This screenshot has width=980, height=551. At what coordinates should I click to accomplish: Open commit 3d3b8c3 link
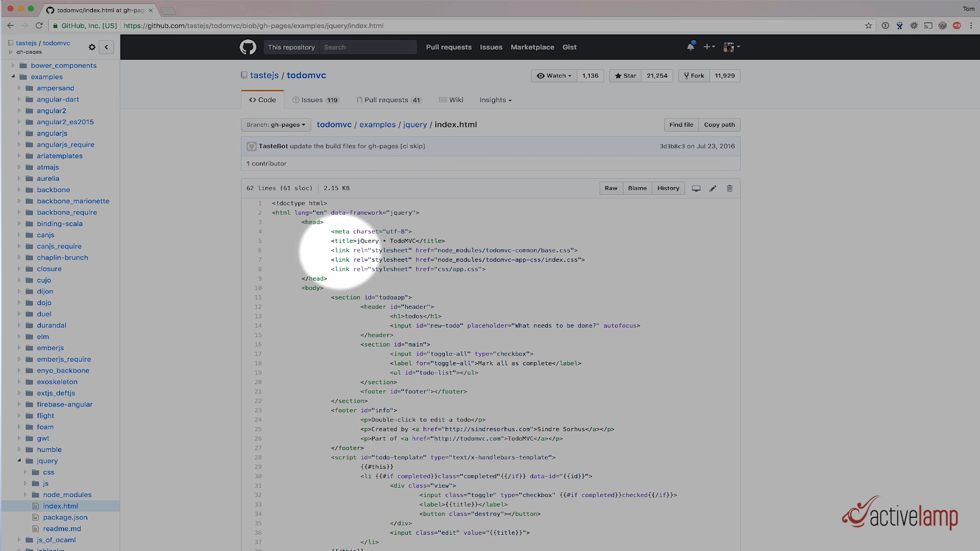(x=672, y=146)
